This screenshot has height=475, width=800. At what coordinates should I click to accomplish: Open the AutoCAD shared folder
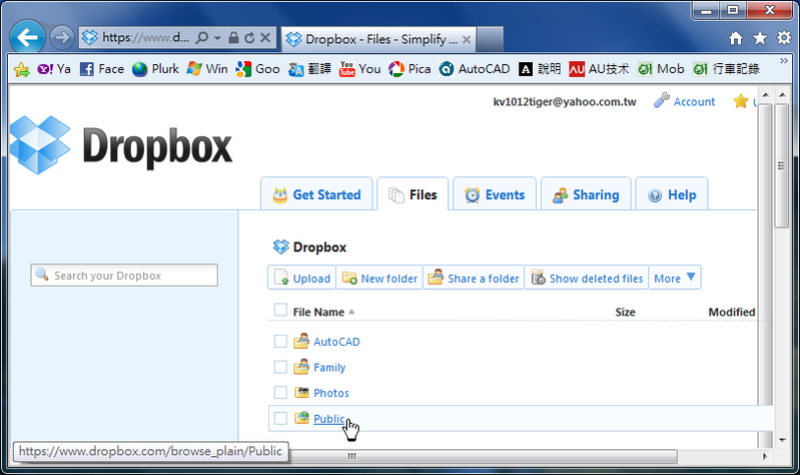click(x=336, y=342)
